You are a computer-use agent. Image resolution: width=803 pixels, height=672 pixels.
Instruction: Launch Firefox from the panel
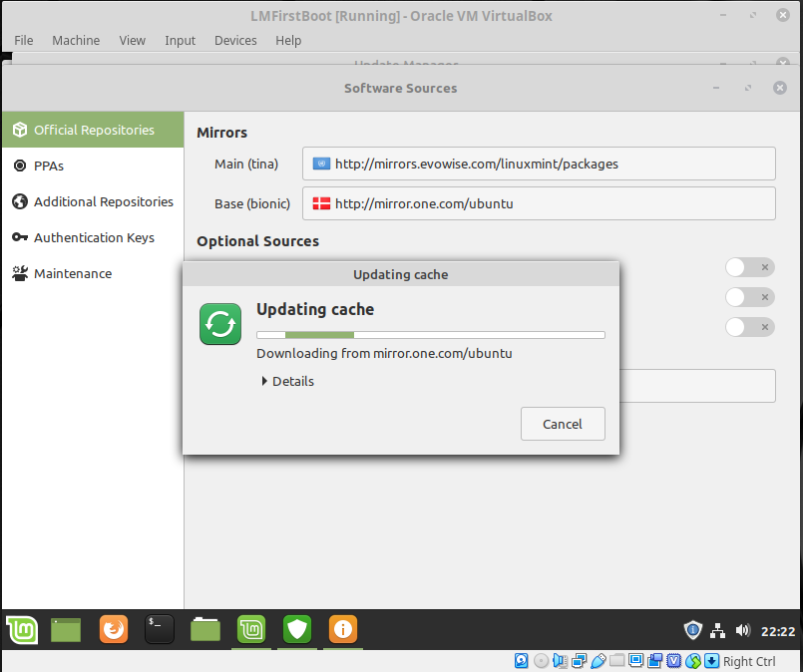point(113,629)
